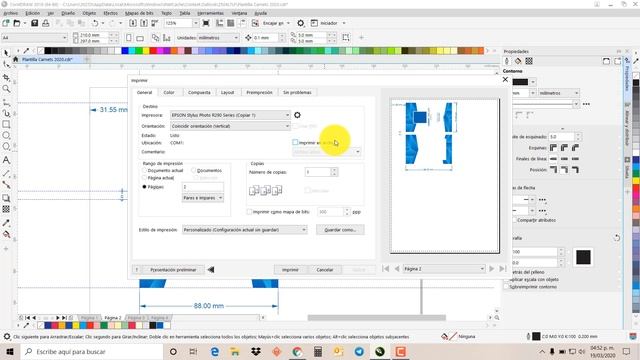Select the Rectangle tool
640x360 pixels.
click(x=6, y=124)
